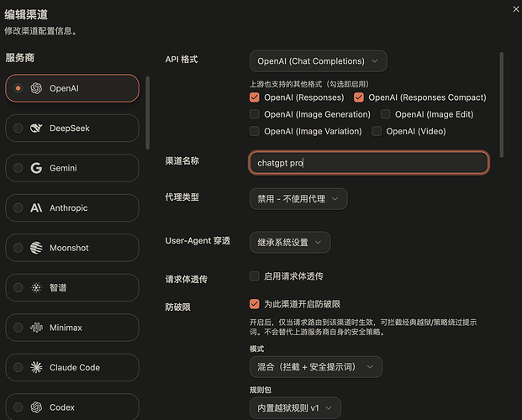Click the Gemini G logo icon

[x=36, y=168]
